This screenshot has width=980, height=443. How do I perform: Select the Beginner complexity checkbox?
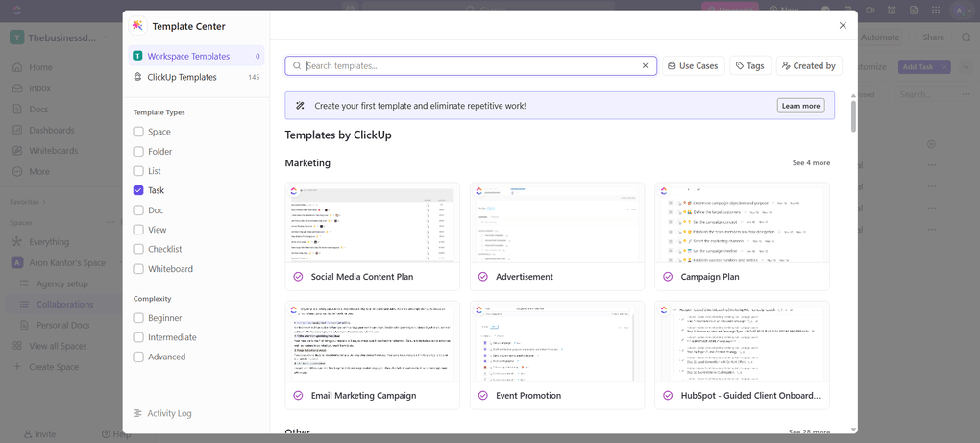(x=138, y=318)
